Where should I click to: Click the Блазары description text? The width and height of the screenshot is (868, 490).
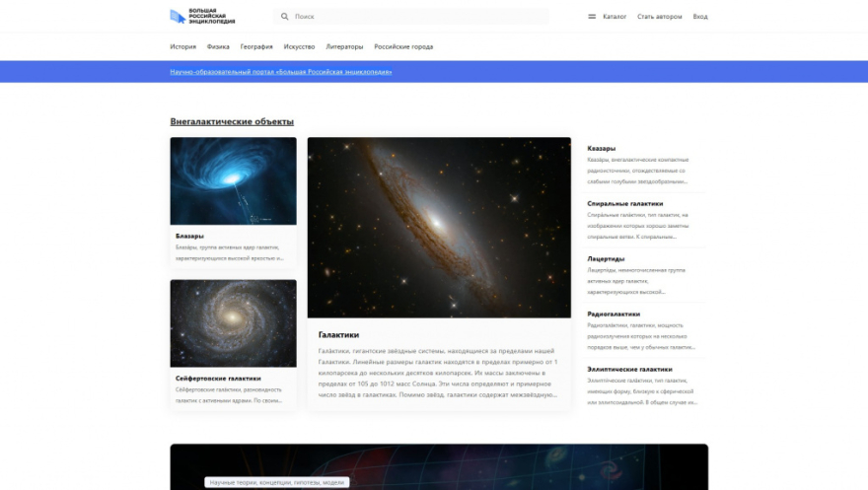point(230,252)
